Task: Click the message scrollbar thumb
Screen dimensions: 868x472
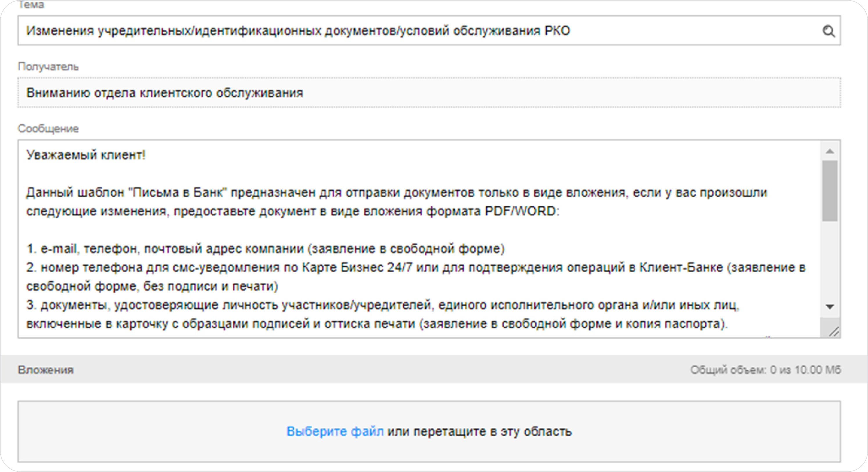Action: tap(830, 191)
